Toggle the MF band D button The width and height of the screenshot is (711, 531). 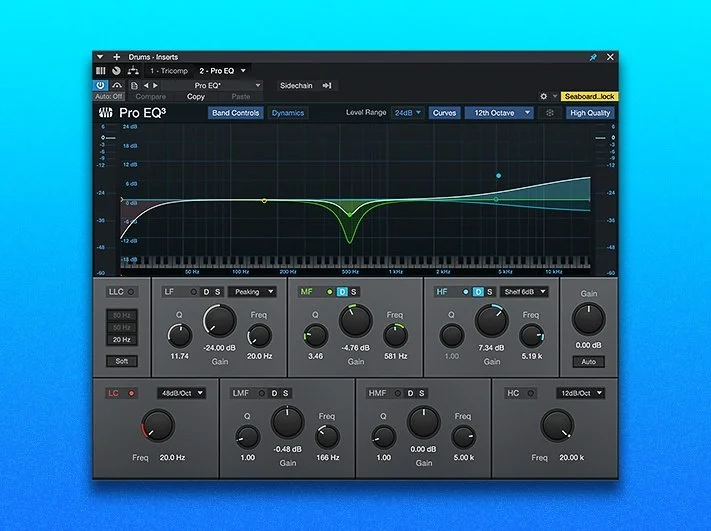(342, 292)
